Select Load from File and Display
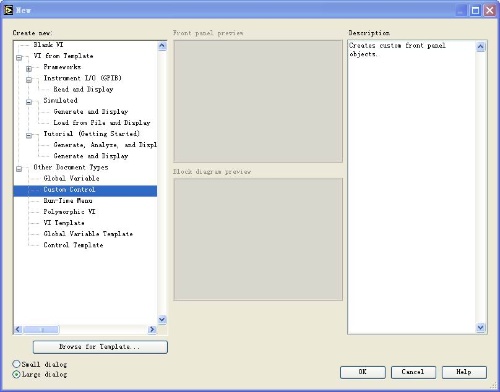 [x=102, y=122]
